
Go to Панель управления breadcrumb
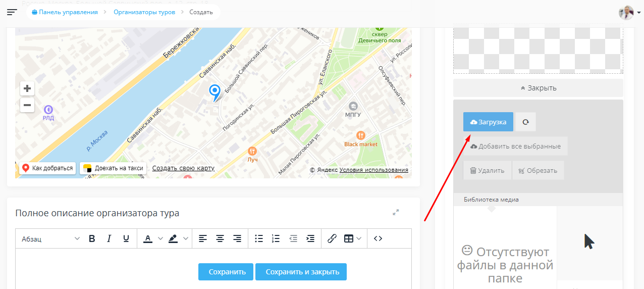[64, 12]
